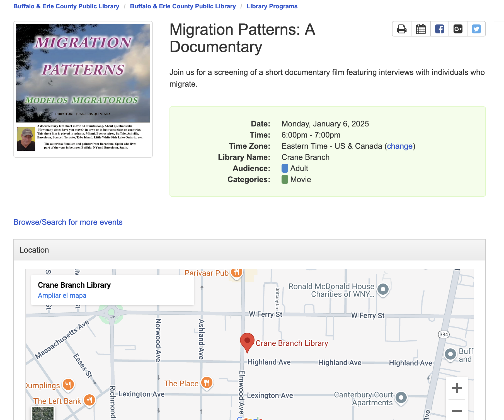Add event to calendar icon
This screenshot has width=504, height=420.
pos(421,29)
